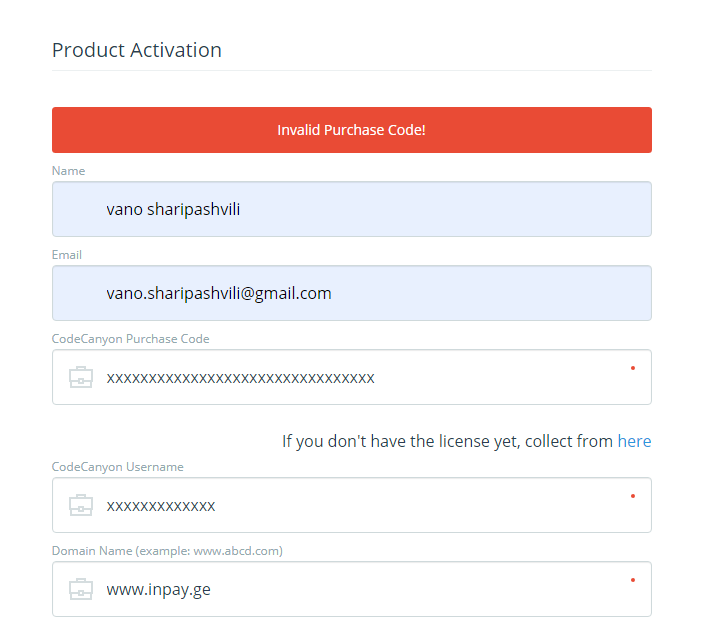Click the red required dot in Domain Name field
The height and width of the screenshot is (644, 726).
point(632,580)
